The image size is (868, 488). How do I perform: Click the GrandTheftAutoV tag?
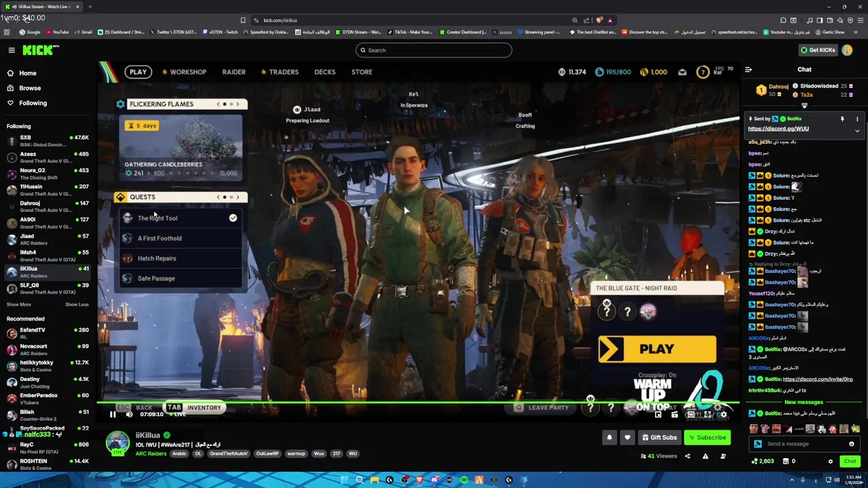pos(229,453)
